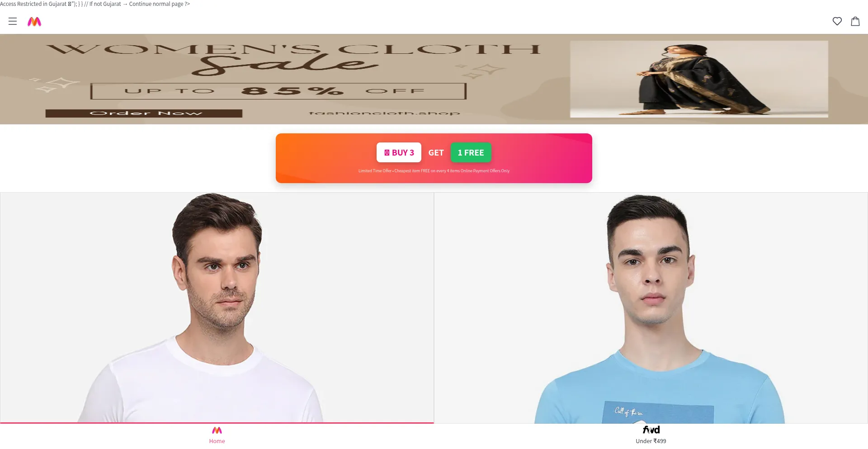Click the 1 FREE green badge
Screen dimensions: 868x449
[471, 152]
